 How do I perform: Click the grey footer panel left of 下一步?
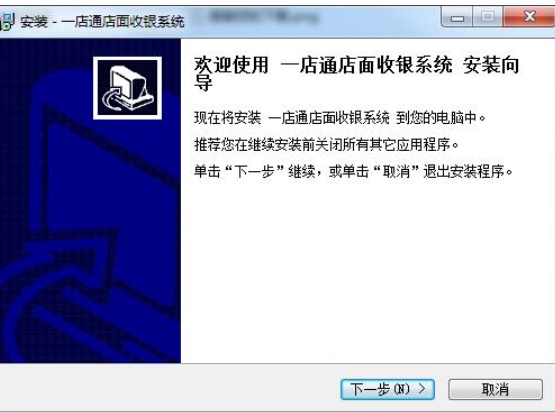click(x=170, y=388)
